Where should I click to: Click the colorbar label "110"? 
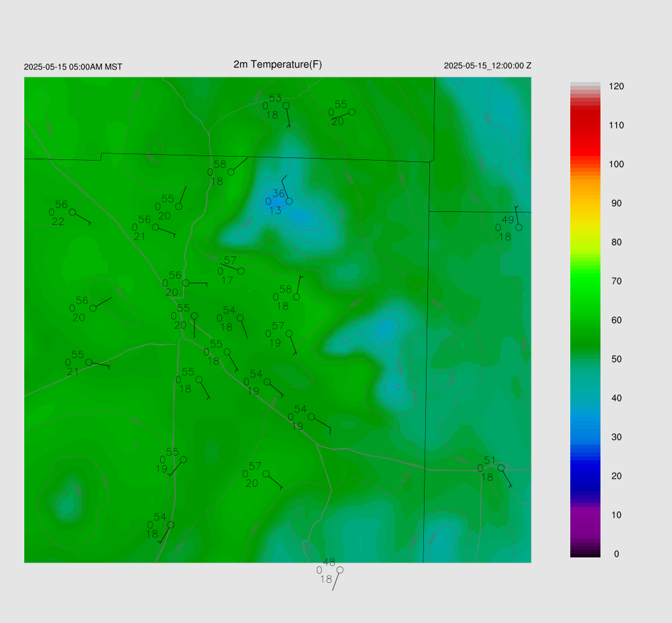pos(616,125)
